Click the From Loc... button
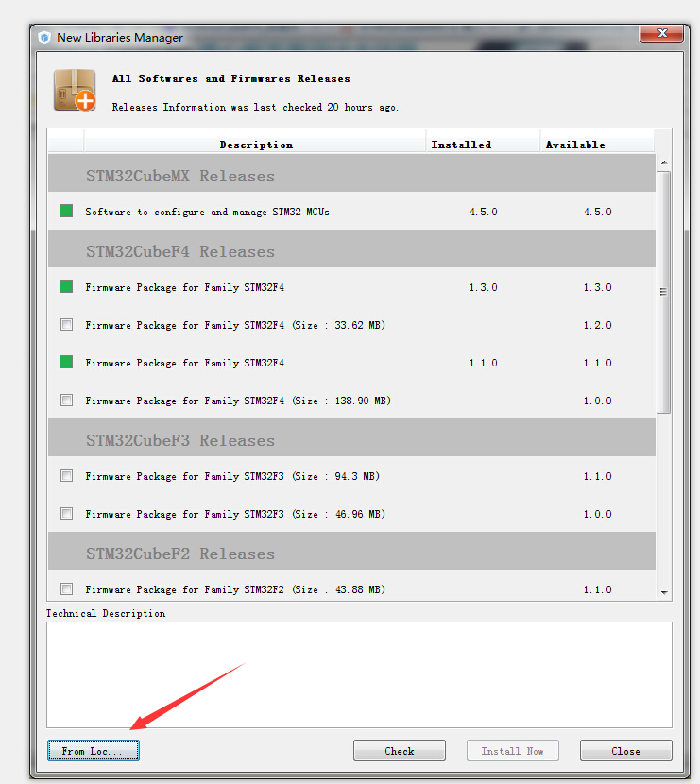This screenshot has height=784, width=700. [94, 751]
